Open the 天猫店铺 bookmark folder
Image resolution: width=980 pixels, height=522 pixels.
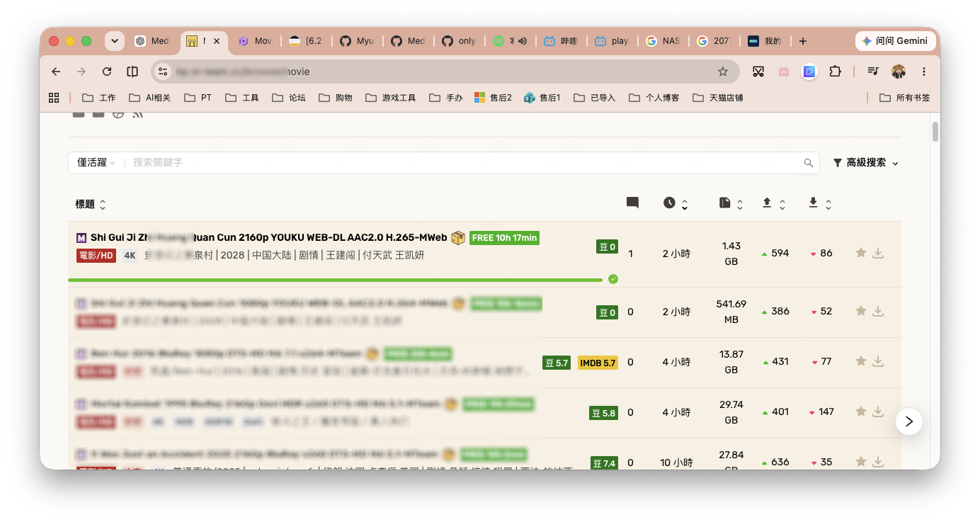pyautogui.click(x=718, y=98)
